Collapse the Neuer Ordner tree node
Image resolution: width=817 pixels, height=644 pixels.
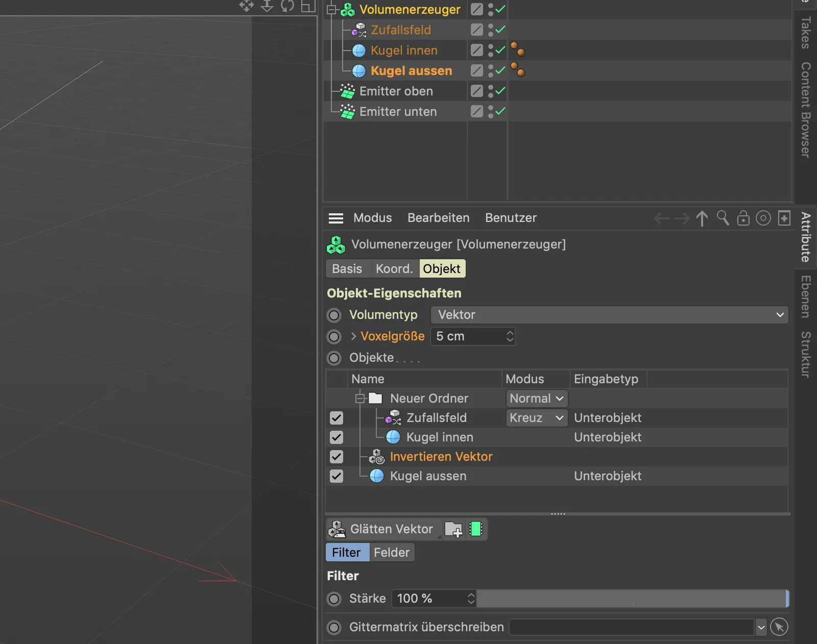pos(360,399)
